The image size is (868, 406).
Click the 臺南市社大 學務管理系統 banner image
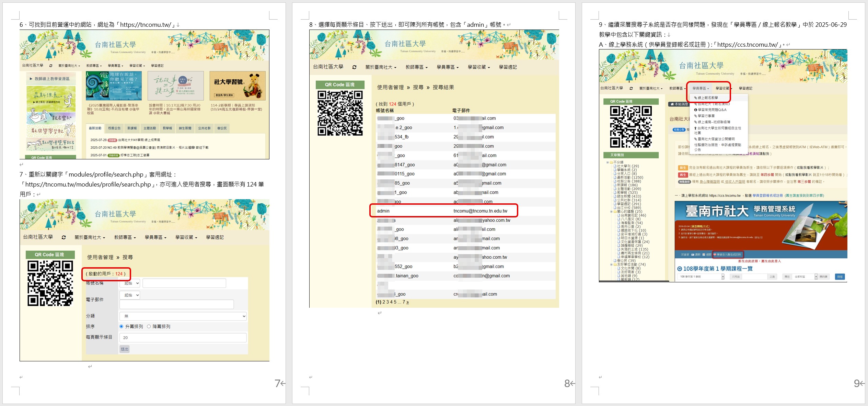pyautogui.click(x=761, y=226)
